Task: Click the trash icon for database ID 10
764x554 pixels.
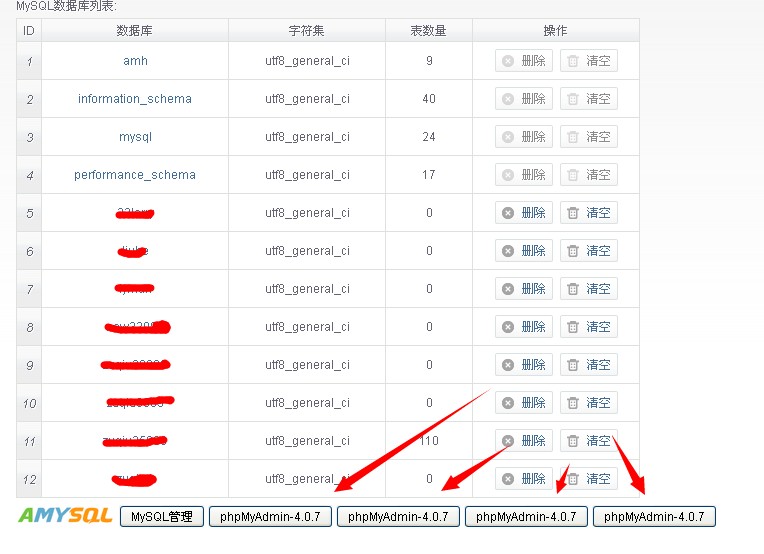Action: tap(573, 403)
